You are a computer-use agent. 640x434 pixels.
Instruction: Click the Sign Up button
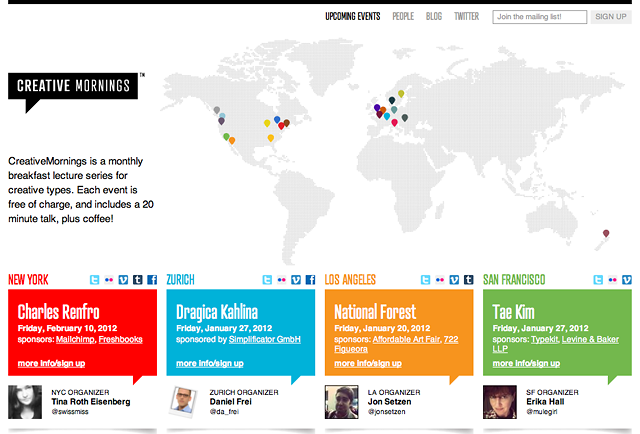611,17
